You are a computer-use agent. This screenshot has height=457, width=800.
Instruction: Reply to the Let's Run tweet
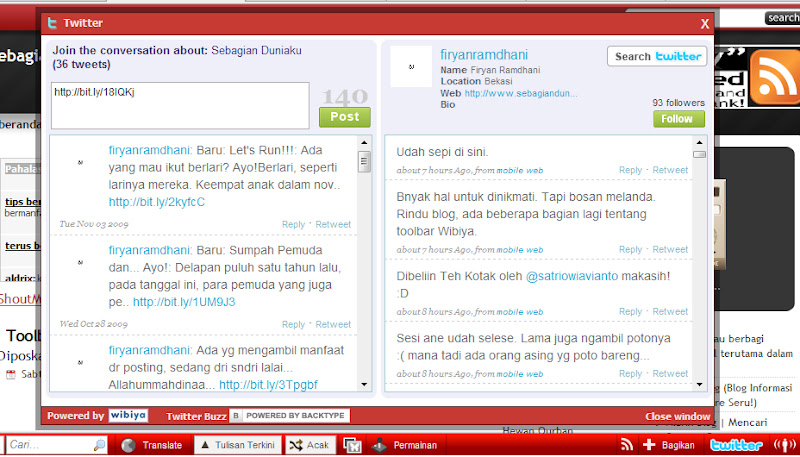(x=293, y=224)
